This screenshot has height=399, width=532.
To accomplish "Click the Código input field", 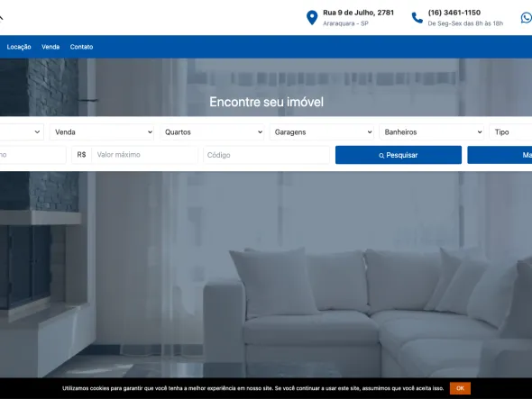I will (266, 155).
